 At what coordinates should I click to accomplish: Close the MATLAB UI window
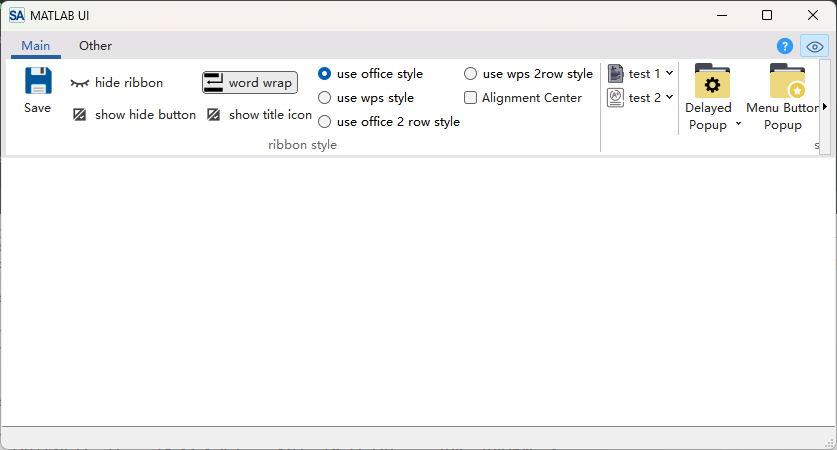click(812, 15)
